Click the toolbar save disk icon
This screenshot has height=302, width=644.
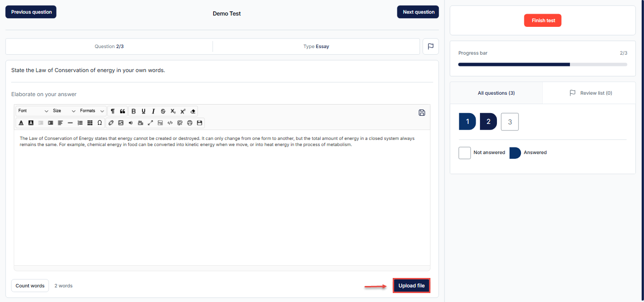point(199,122)
